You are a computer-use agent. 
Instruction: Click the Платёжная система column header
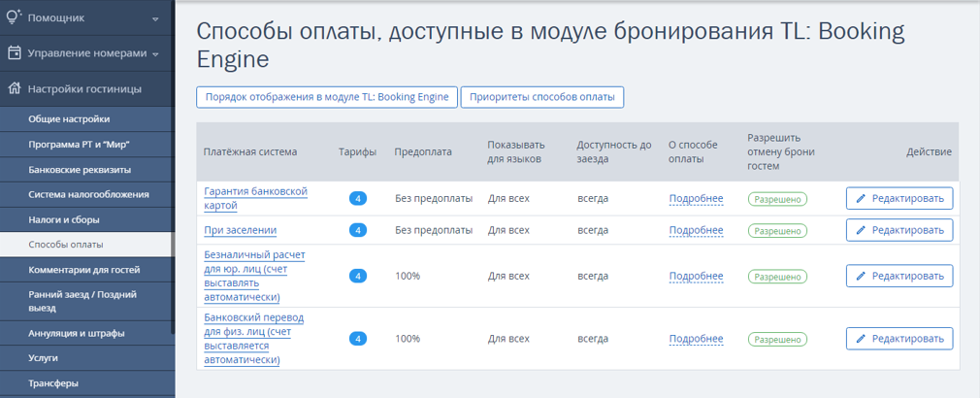tap(250, 151)
